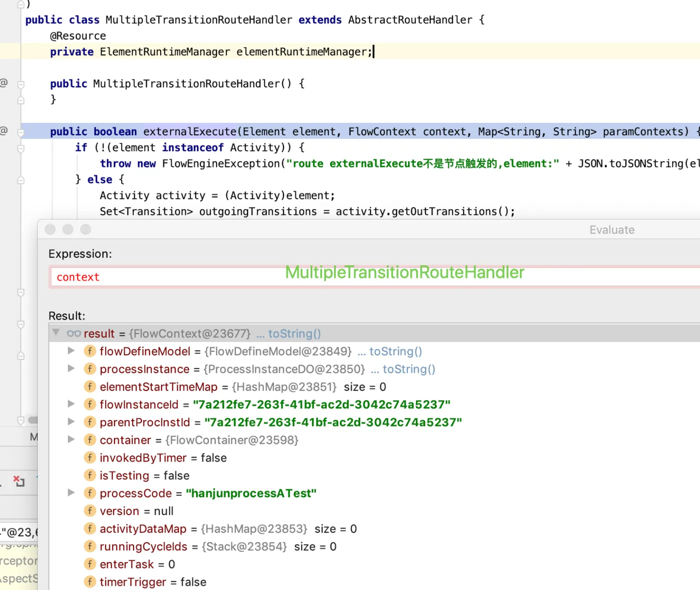
Task: Click the FlowContext@23677 result value
Action: coord(190,333)
